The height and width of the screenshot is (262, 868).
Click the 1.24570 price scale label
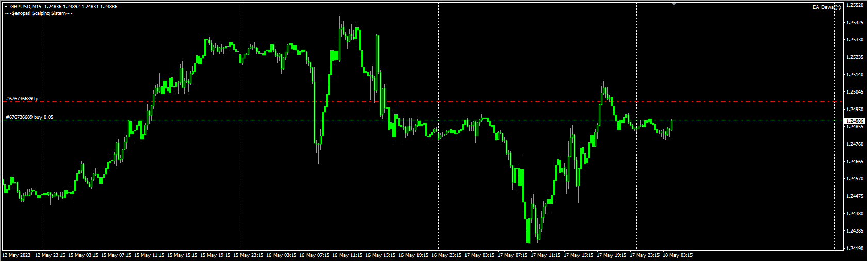(855, 179)
